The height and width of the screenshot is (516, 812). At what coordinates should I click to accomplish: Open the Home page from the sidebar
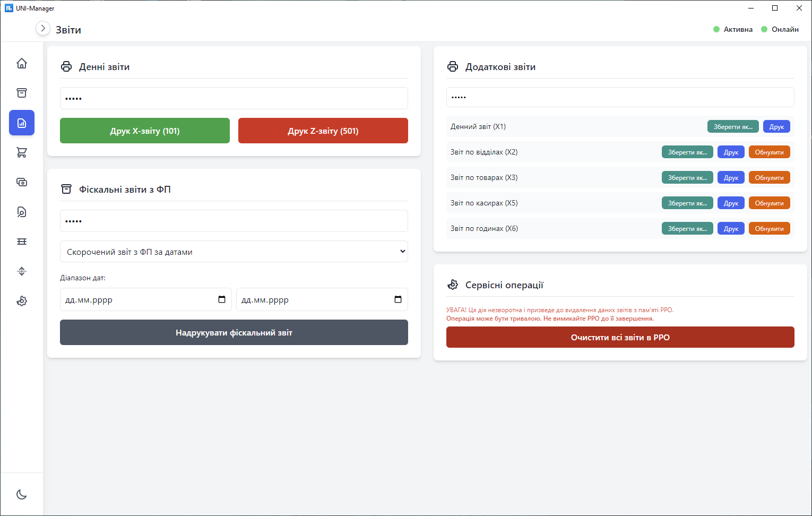pos(22,63)
